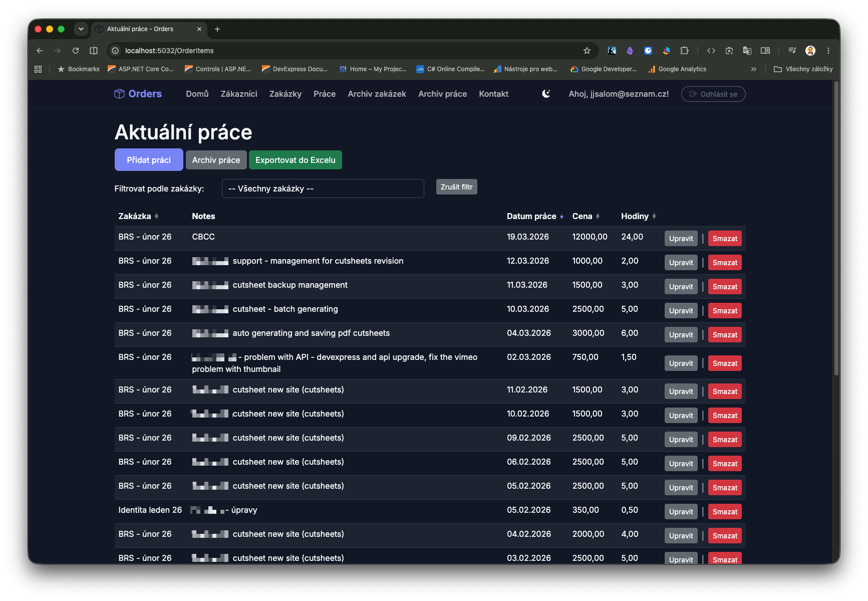Screen dimensions: 868x601
Task: Toggle dark mode moon icon
Action: coord(546,94)
